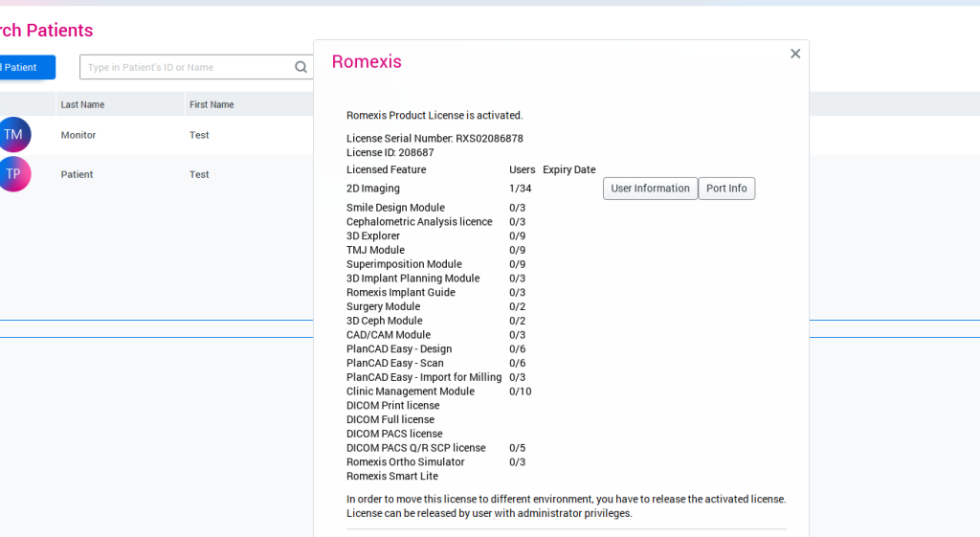Open patient with last name Patient
The height and width of the screenshot is (537, 980).
pyautogui.click(x=77, y=174)
